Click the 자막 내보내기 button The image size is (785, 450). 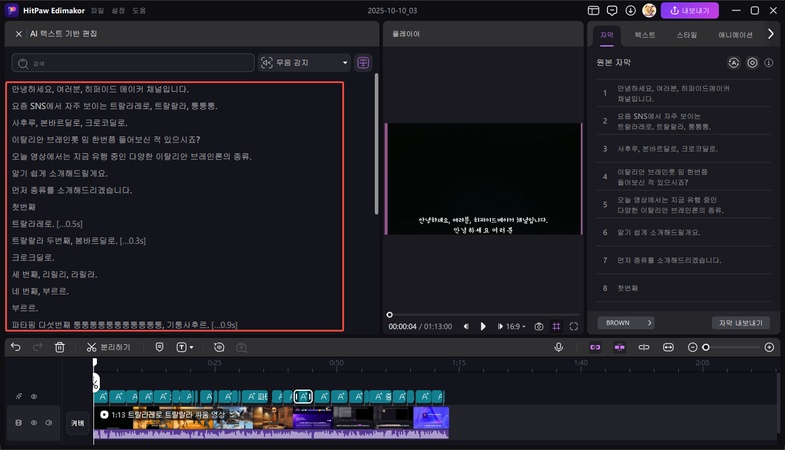pos(741,323)
